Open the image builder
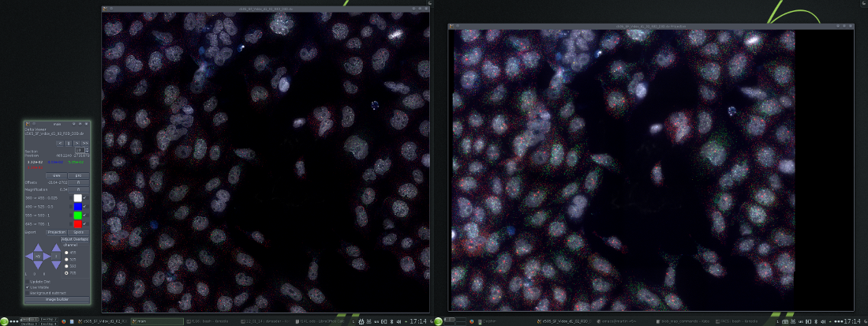The height and width of the screenshot is (326, 868). pos(57,300)
